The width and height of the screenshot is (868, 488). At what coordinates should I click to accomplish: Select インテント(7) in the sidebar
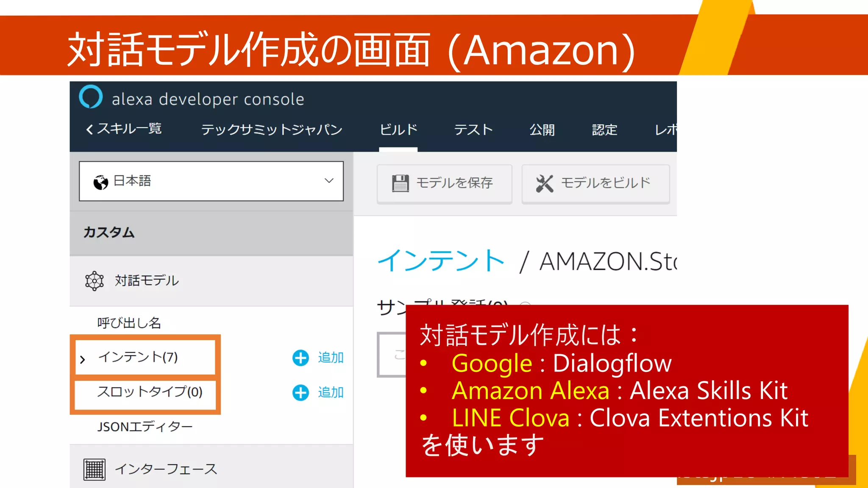[x=138, y=357]
